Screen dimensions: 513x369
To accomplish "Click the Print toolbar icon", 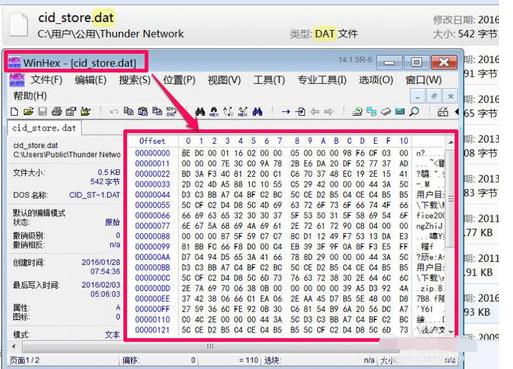I will (57, 111).
